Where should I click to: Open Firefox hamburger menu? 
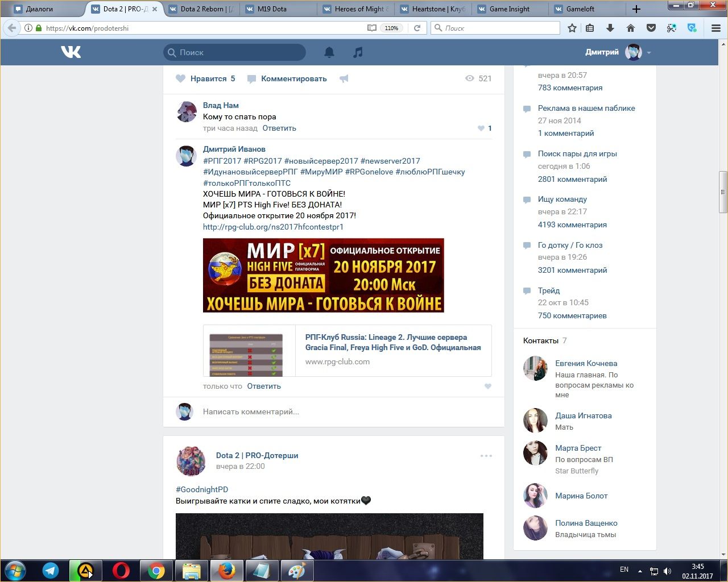tap(716, 28)
